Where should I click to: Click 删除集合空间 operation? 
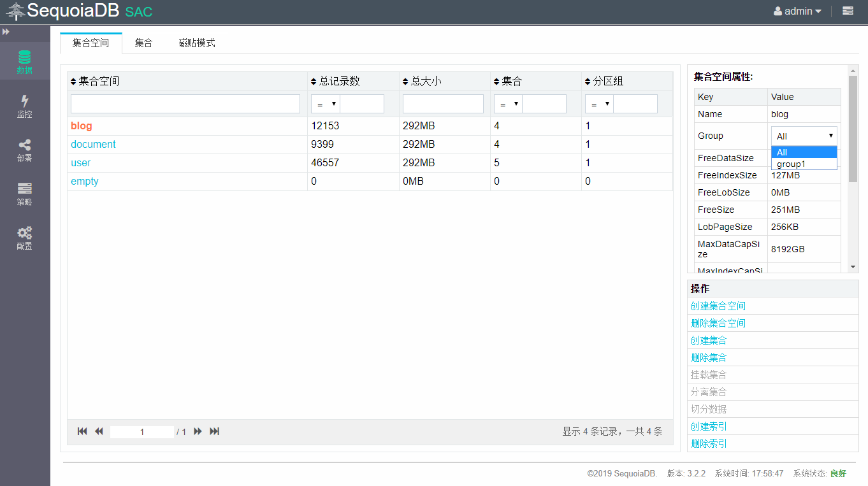click(718, 323)
